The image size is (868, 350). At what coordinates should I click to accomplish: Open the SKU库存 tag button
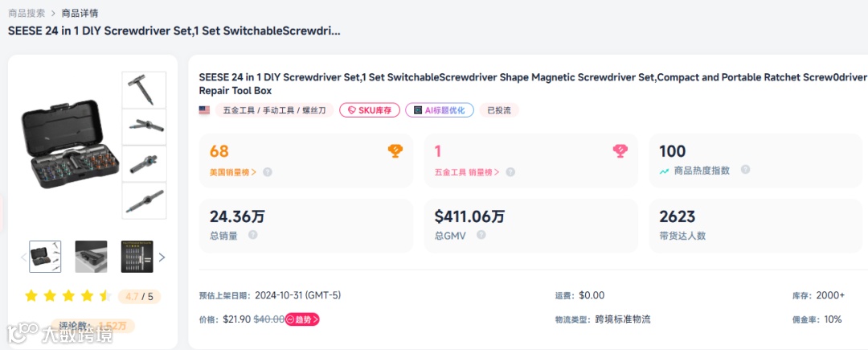(370, 110)
